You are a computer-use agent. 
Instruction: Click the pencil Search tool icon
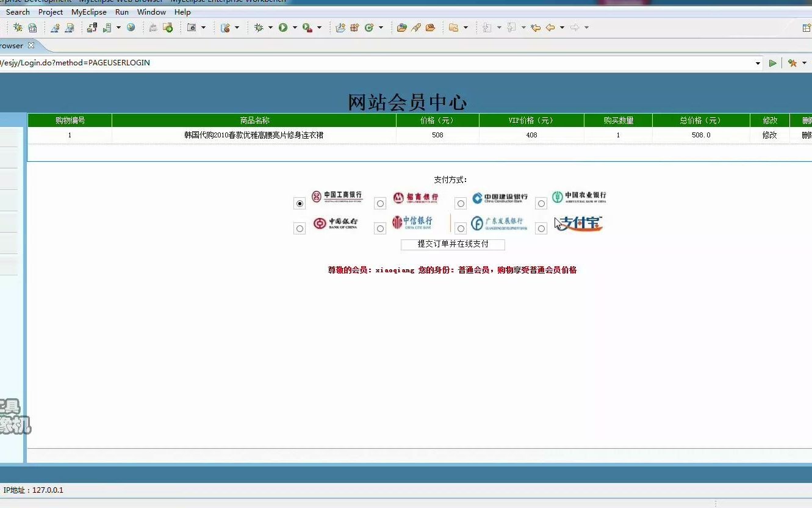pyautogui.click(x=416, y=27)
